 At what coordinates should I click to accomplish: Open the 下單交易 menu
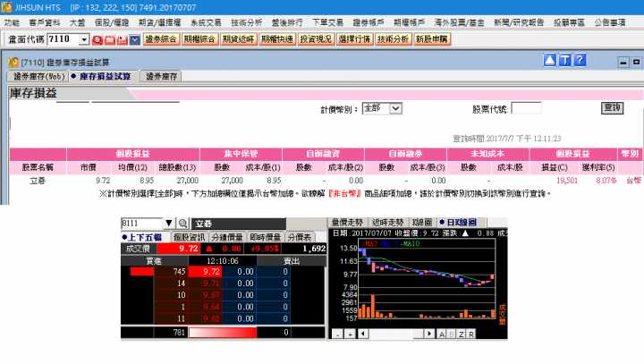327,22
